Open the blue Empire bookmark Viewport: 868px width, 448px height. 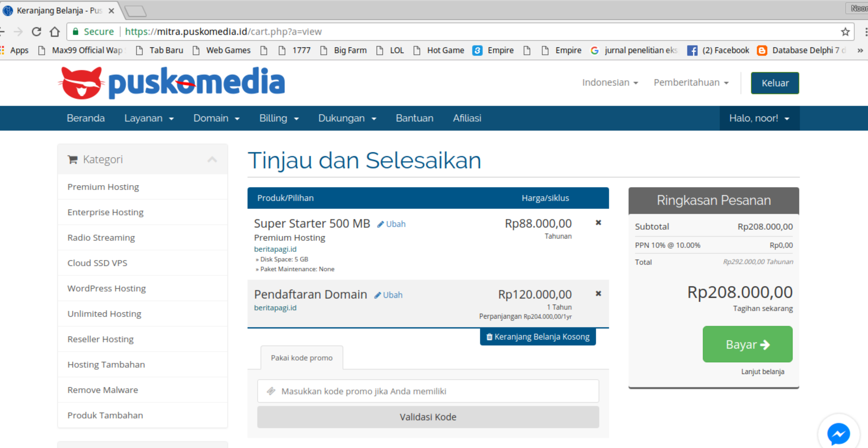tap(493, 50)
